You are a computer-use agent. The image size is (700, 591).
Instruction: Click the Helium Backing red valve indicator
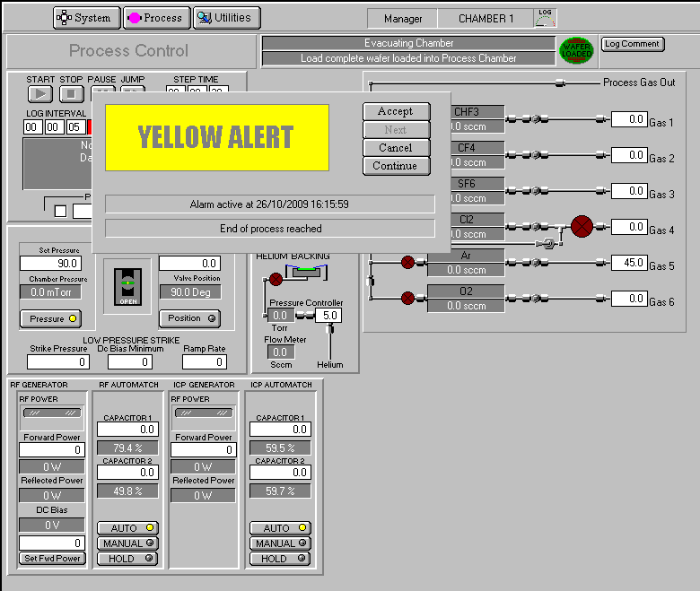(x=276, y=279)
